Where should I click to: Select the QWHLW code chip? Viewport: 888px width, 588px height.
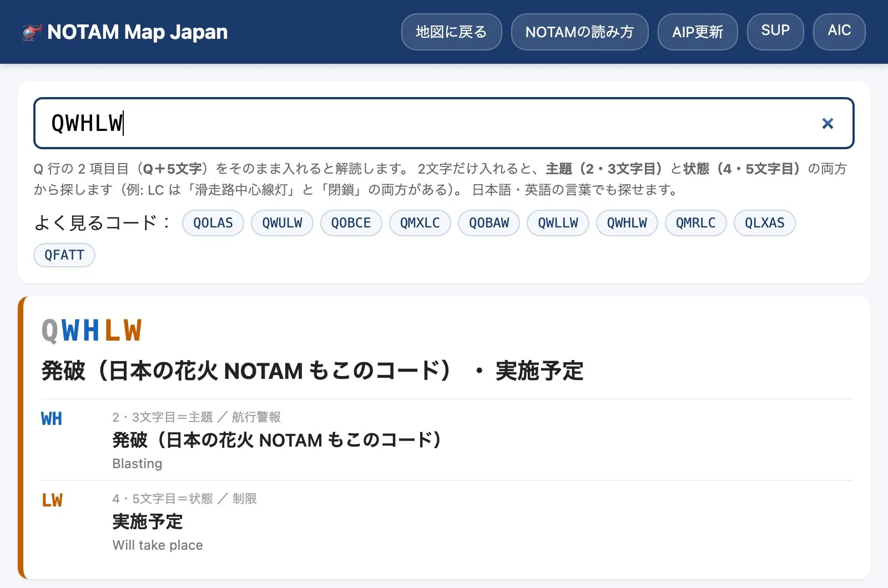tap(627, 223)
